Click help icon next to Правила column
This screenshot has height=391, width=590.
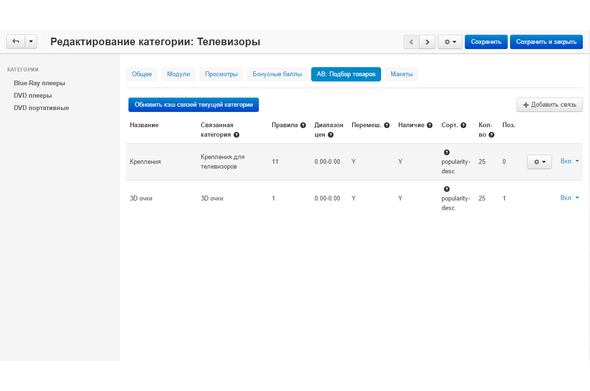[x=303, y=125]
